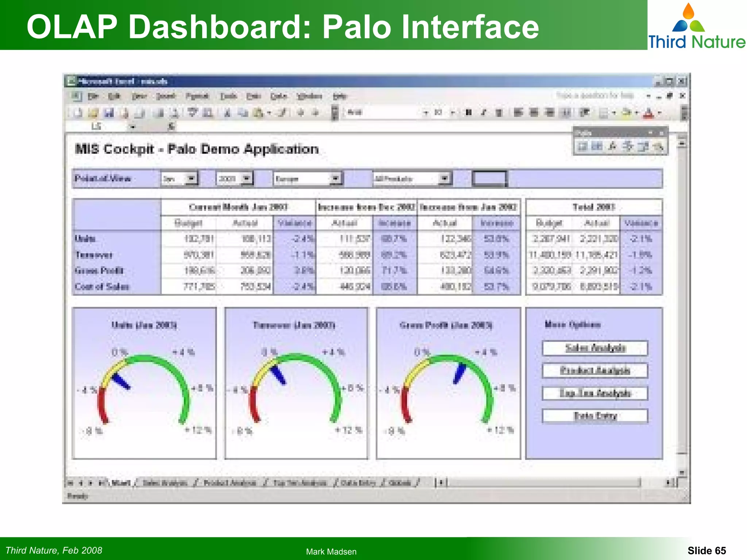The height and width of the screenshot is (560, 747).
Task: Open the Paste options dropdown arrow
Action: [269, 113]
